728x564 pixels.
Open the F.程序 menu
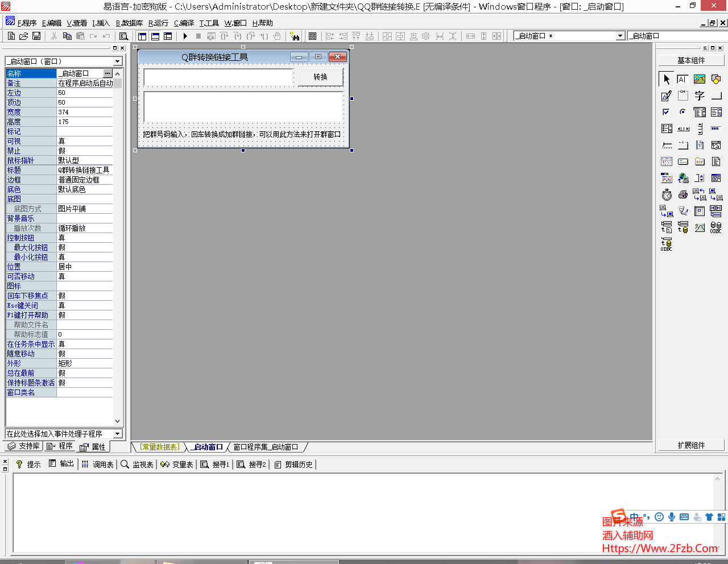(x=27, y=23)
